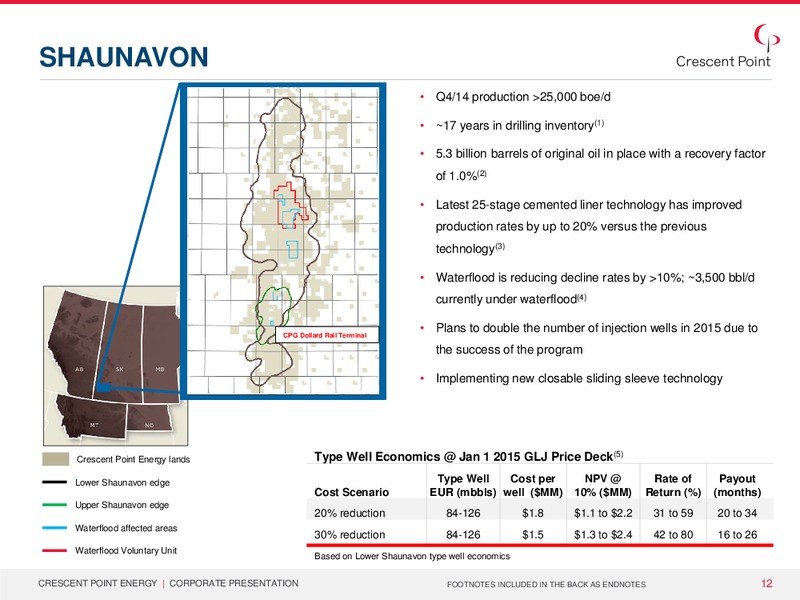
Task: Click the $1.3 to $2.4 NPV cell
Action: (603, 535)
